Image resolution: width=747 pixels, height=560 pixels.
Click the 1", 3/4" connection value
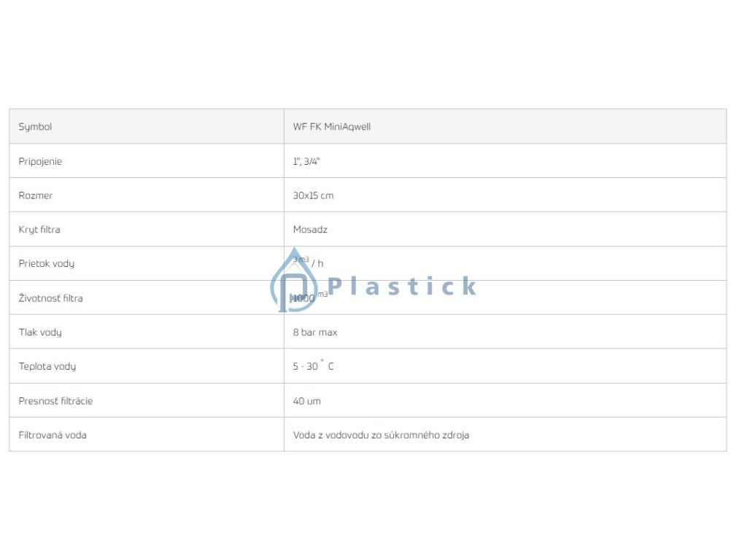(x=306, y=161)
